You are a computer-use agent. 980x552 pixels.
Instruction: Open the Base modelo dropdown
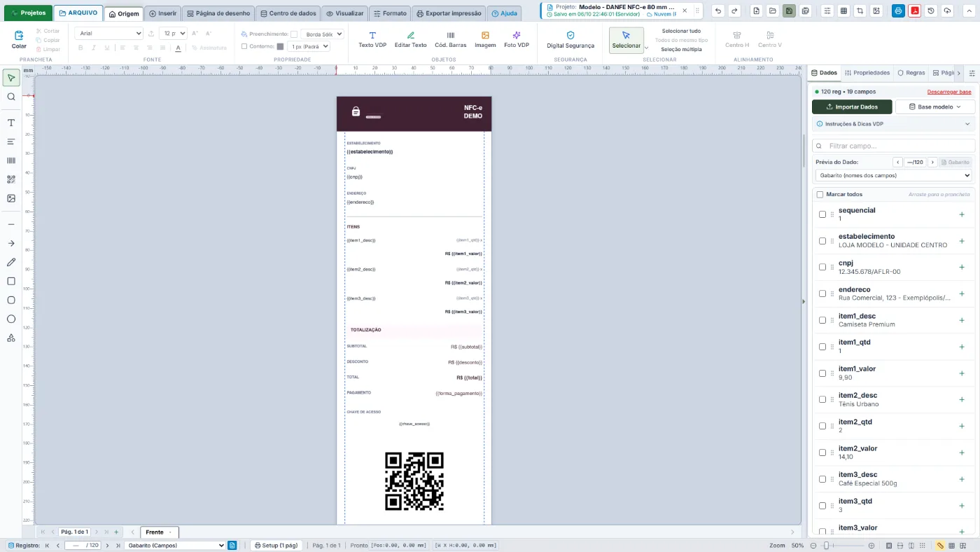pos(935,106)
